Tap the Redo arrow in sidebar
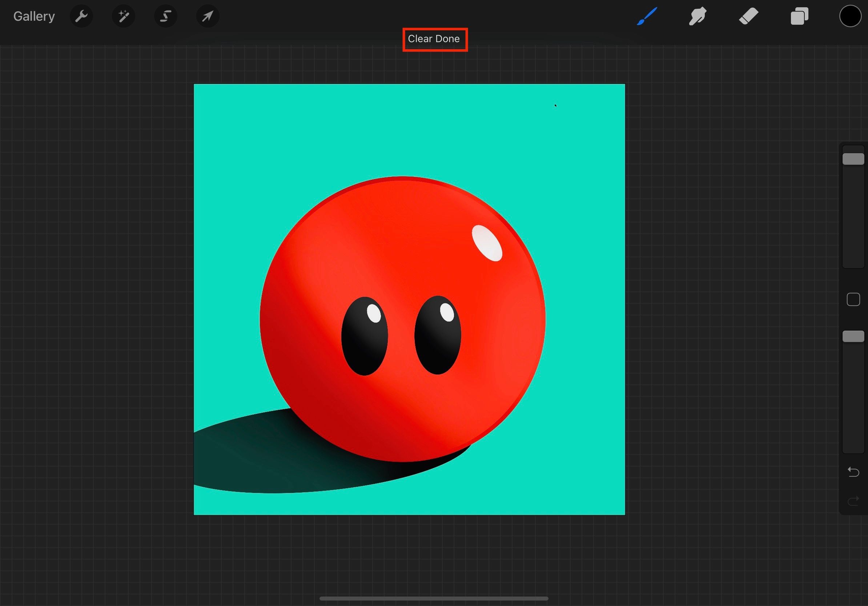The height and width of the screenshot is (606, 868). coord(853,501)
